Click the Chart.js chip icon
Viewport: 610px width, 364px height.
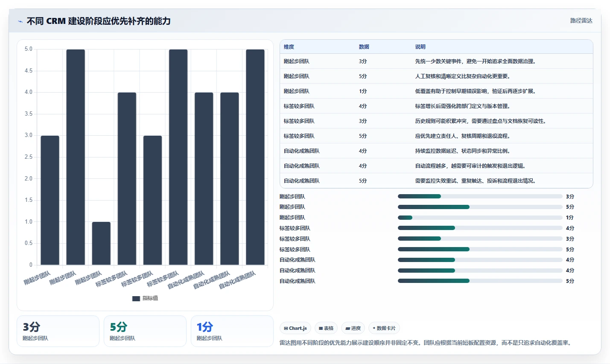tap(286, 328)
